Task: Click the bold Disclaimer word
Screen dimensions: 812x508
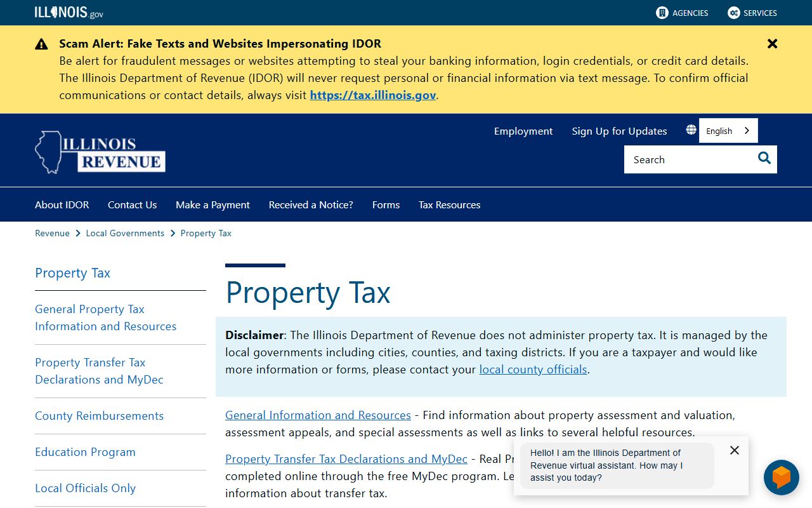Action: click(254, 335)
